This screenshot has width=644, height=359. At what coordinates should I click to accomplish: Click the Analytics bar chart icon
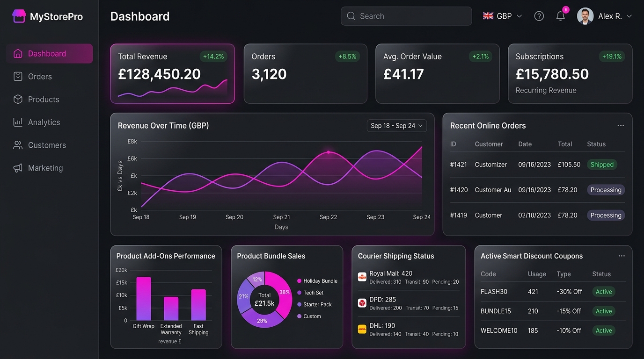click(x=18, y=122)
